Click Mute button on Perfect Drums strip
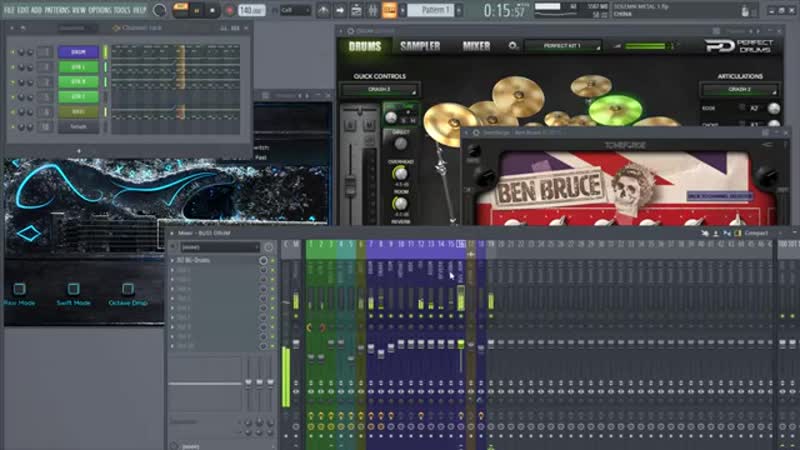The height and width of the screenshot is (450, 800). (x=369, y=124)
